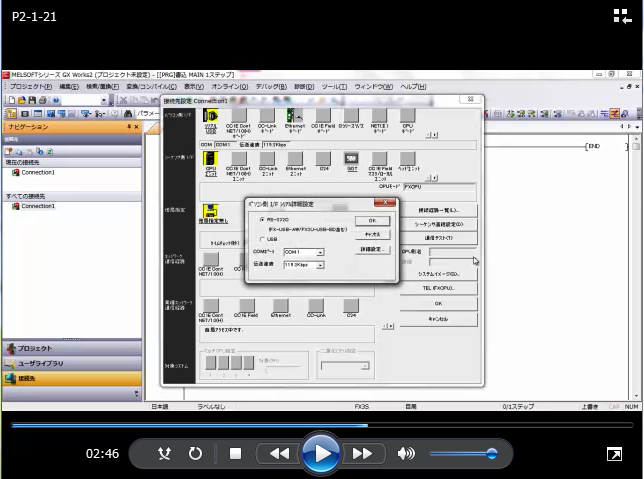Select the GOT icon in PLC-side I/F row
The height and width of the screenshot is (479, 644).
pos(352,159)
